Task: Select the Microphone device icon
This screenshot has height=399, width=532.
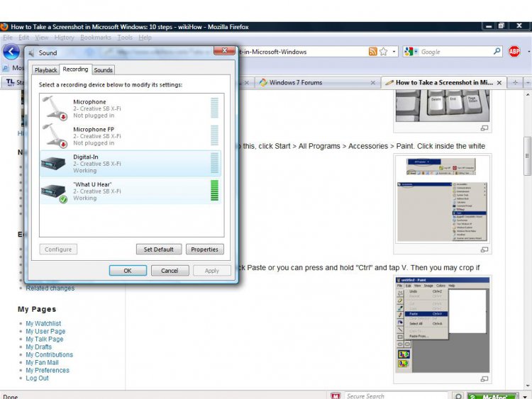Action: pyautogui.click(x=55, y=108)
